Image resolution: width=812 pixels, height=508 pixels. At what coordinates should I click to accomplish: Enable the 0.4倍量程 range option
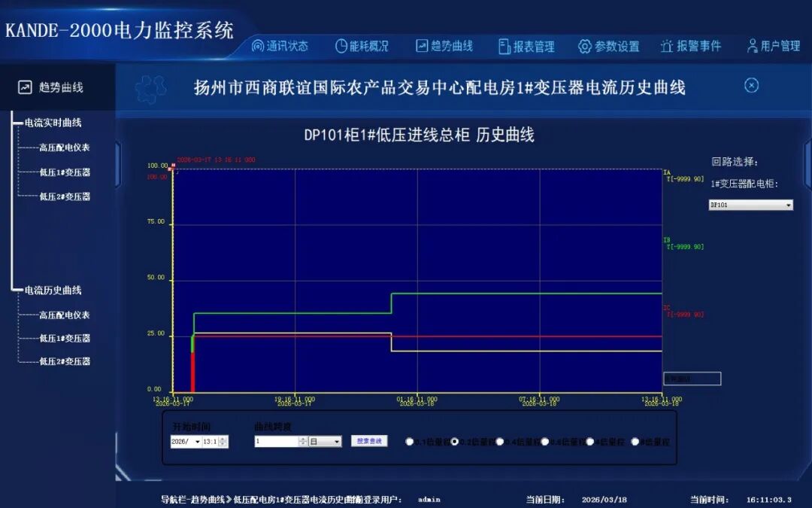pos(499,441)
